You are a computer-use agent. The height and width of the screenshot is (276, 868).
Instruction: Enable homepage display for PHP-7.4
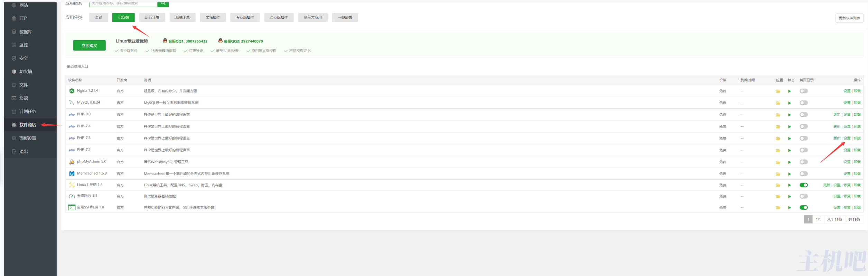(x=804, y=126)
